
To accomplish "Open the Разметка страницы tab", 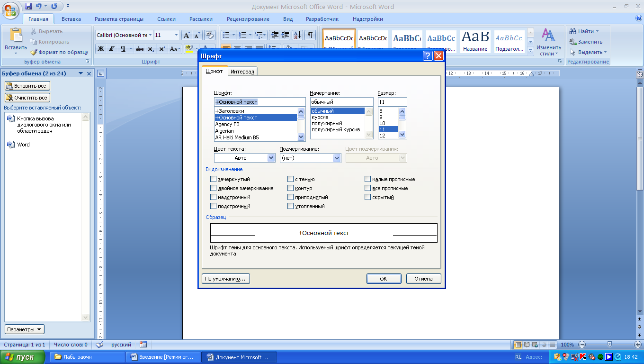I will coord(119,19).
